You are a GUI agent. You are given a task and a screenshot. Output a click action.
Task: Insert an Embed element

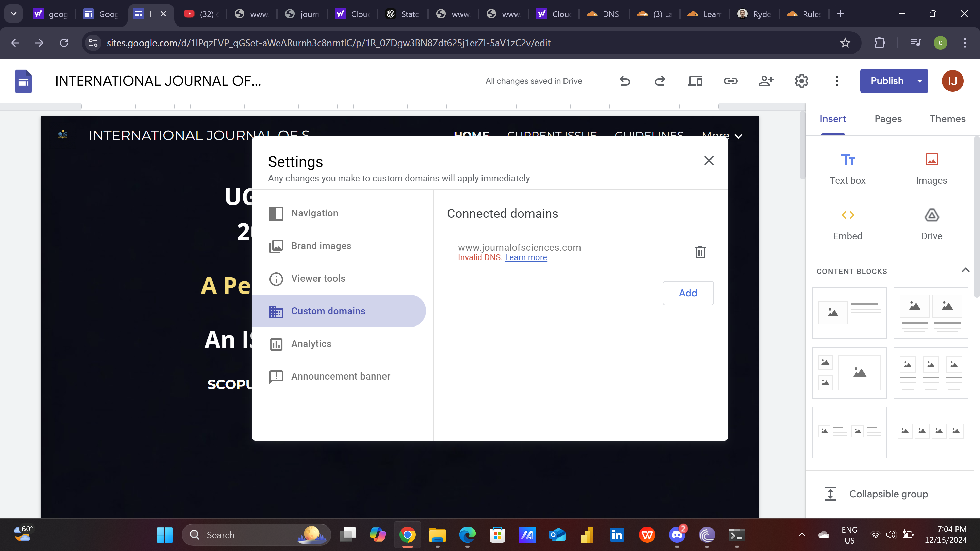point(848,224)
